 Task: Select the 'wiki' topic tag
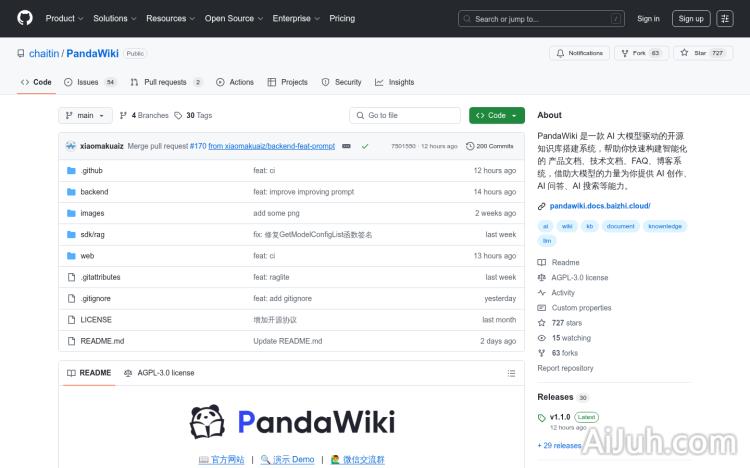[567, 226]
